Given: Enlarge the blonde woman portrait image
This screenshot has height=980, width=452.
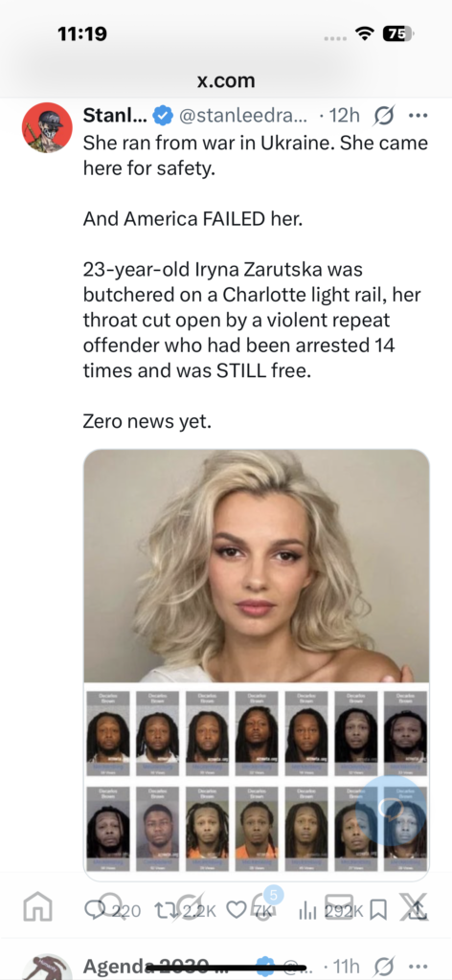Looking at the screenshot, I should pyautogui.click(x=257, y=566).
